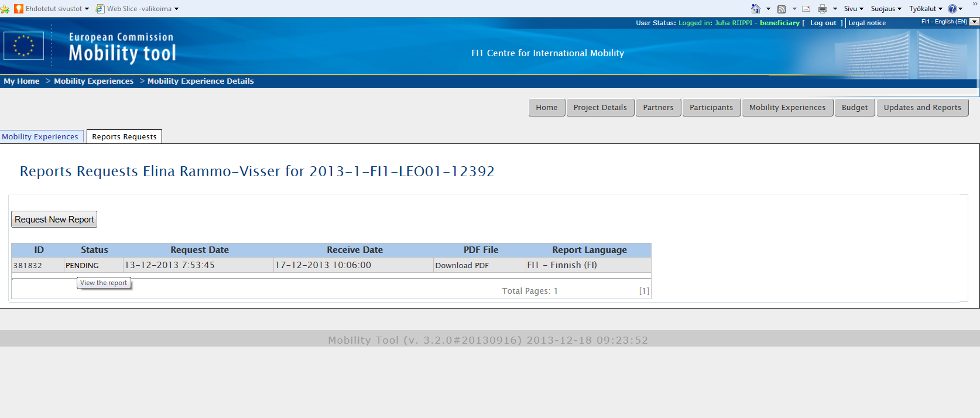The height and width of the screenshot is (418, 980).
Task: Sort by Receive Date column header
Action: (x=355, y=250)
